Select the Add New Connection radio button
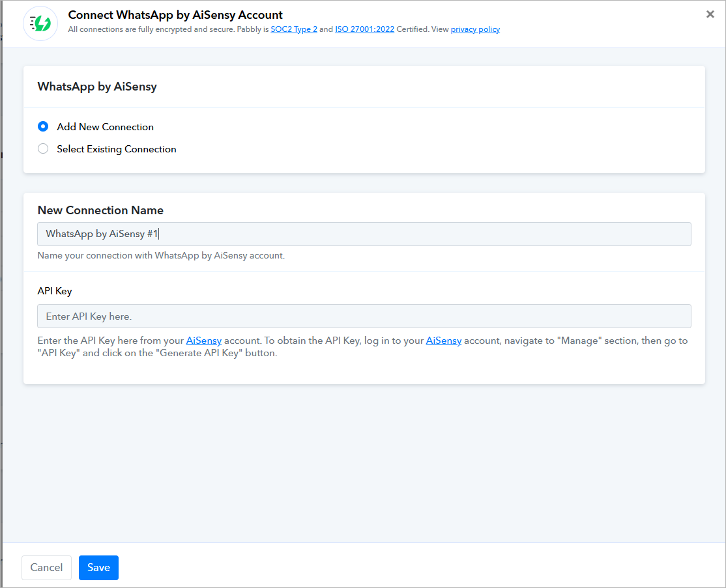Image resolution: width=726 pixels, height=588 pixels. [x=43, y=126]
